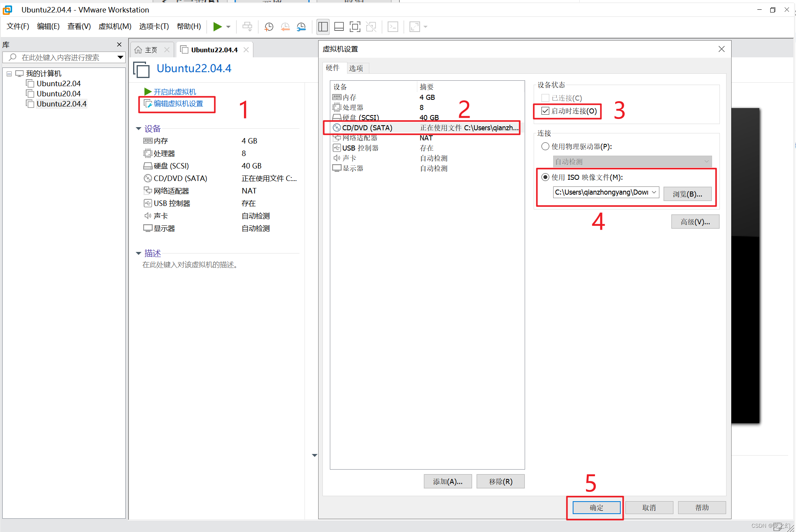Click the 确定 button
Viewport: 796px width, 532px height.
[596, 507]
